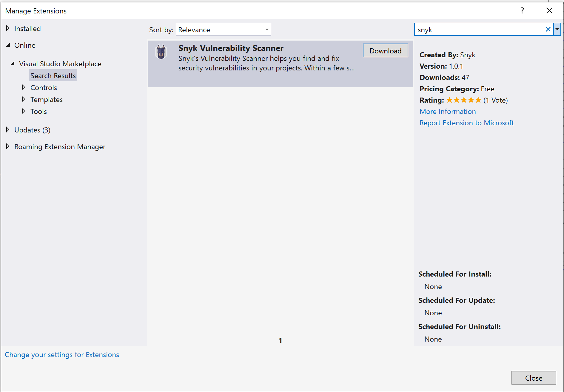Open Change your settings for Extensions link
Viewport: 564px width, 392px height.
62,355
